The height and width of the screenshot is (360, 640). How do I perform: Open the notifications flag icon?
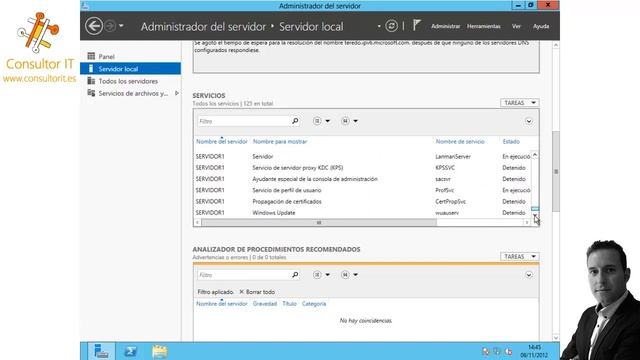(416, 26)
